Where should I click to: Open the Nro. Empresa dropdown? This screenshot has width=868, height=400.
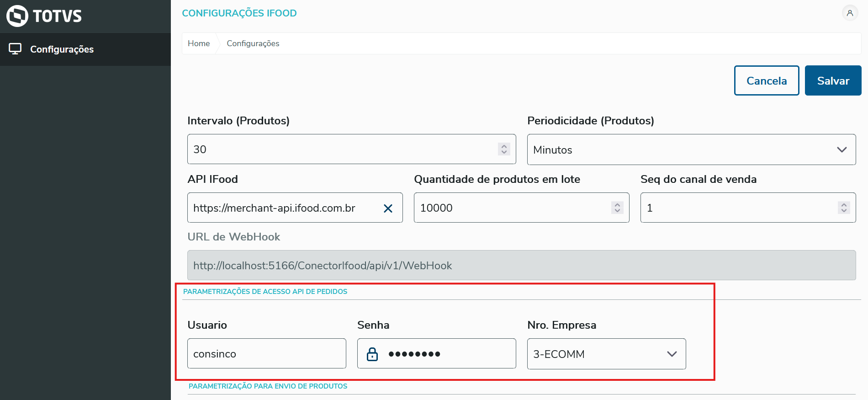point(672,354)
